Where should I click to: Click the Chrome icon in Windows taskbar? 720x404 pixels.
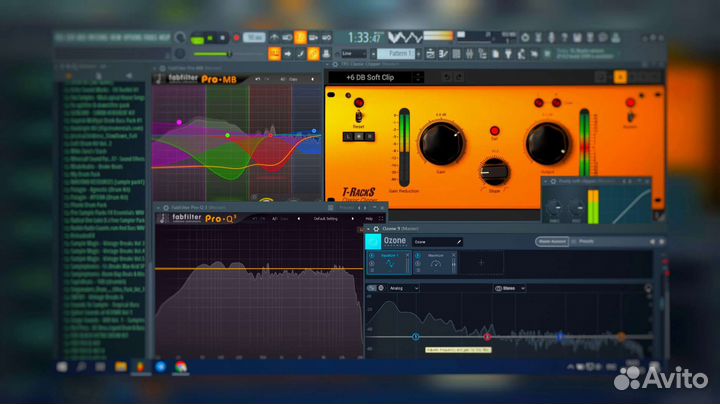click(181, 367)
